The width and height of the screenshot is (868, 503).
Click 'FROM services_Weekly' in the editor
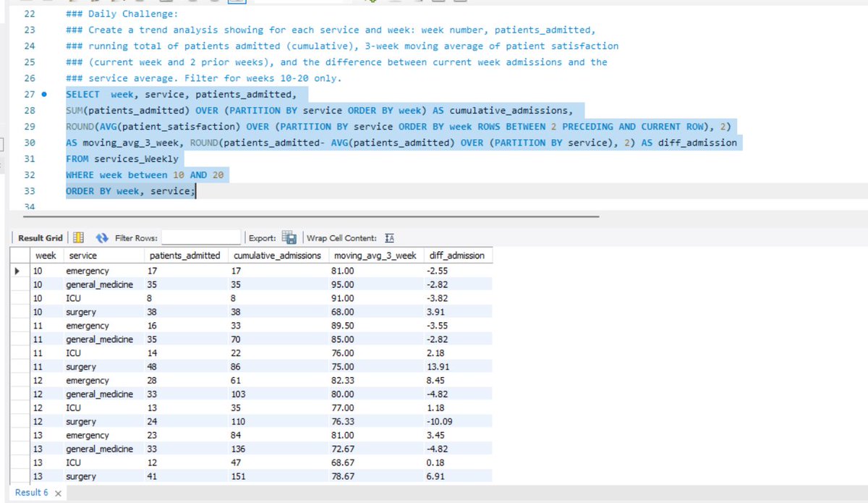point(122,158)
